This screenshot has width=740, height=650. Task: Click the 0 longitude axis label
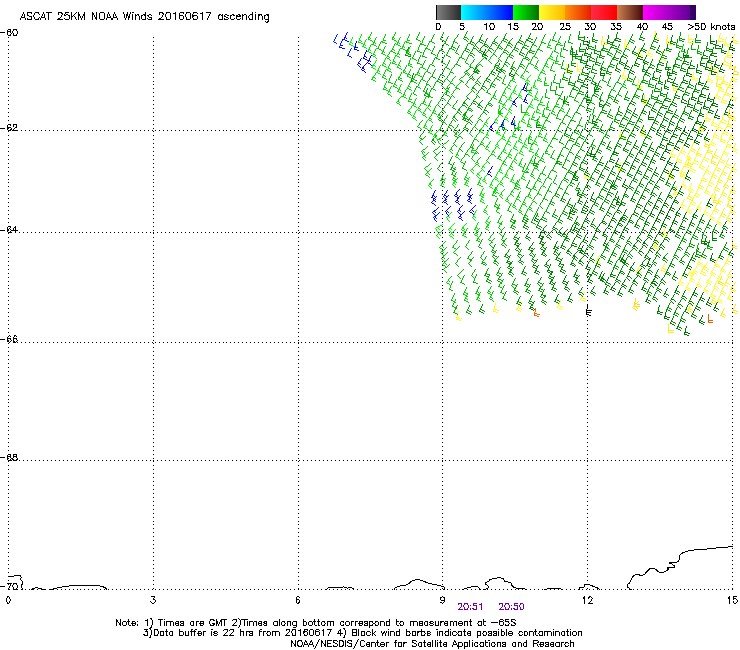pos(8,600)
